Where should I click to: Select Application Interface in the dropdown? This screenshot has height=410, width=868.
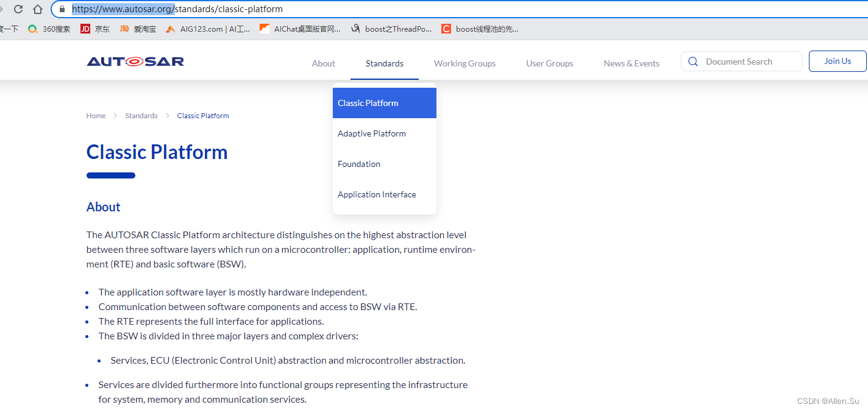point(385,194)
